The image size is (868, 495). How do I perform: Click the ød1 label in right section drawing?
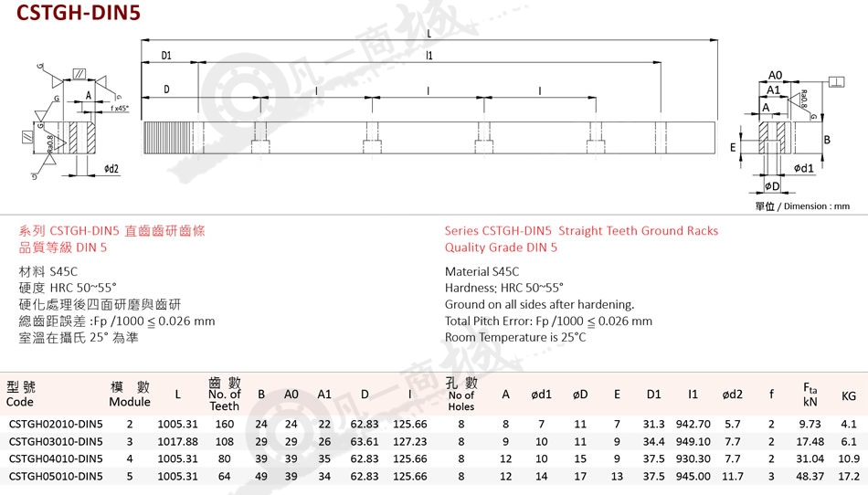click(803, 168)
